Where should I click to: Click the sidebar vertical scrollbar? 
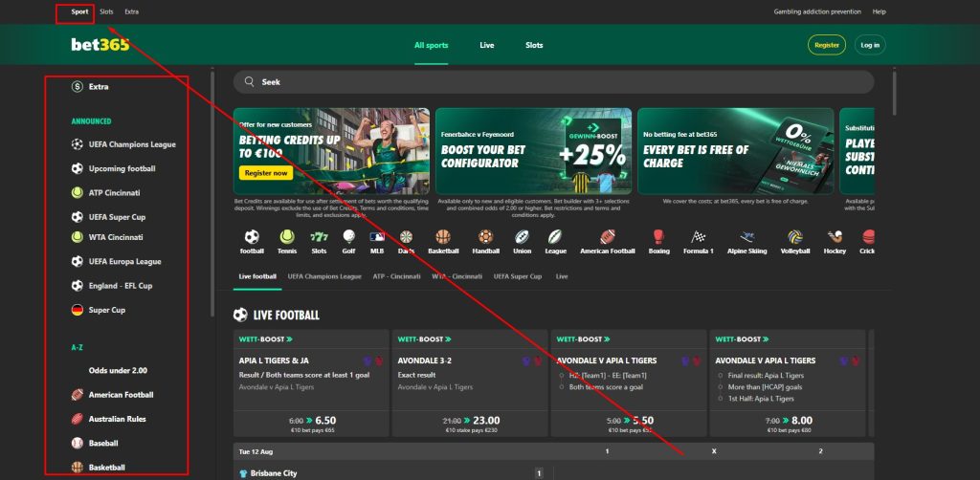pyautogui.click(x=212, y=193)
